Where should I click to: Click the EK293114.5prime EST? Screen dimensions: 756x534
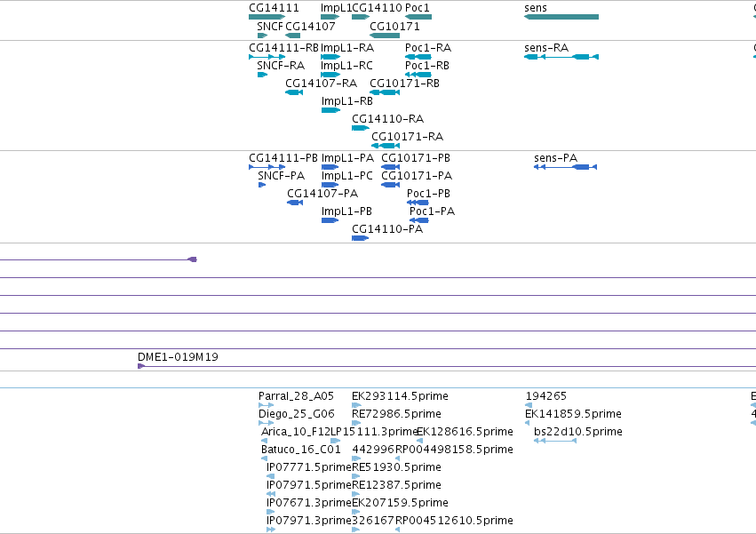(x=356, y=405)
